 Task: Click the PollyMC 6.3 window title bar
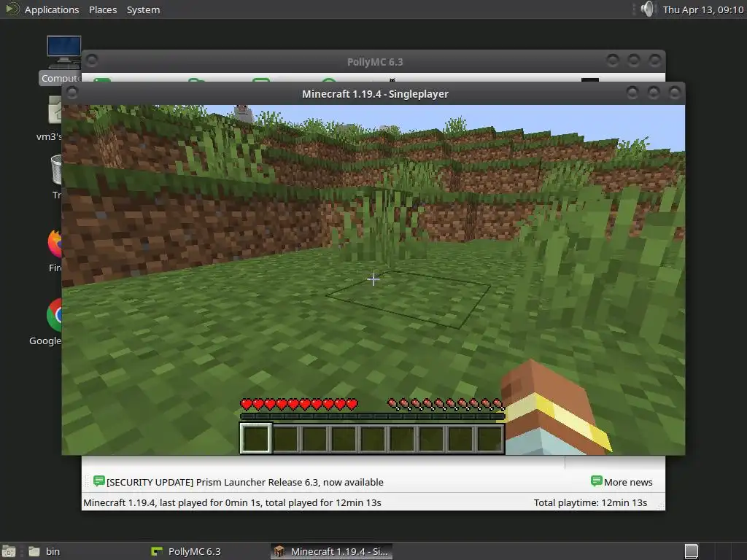[x=374, y=62]
